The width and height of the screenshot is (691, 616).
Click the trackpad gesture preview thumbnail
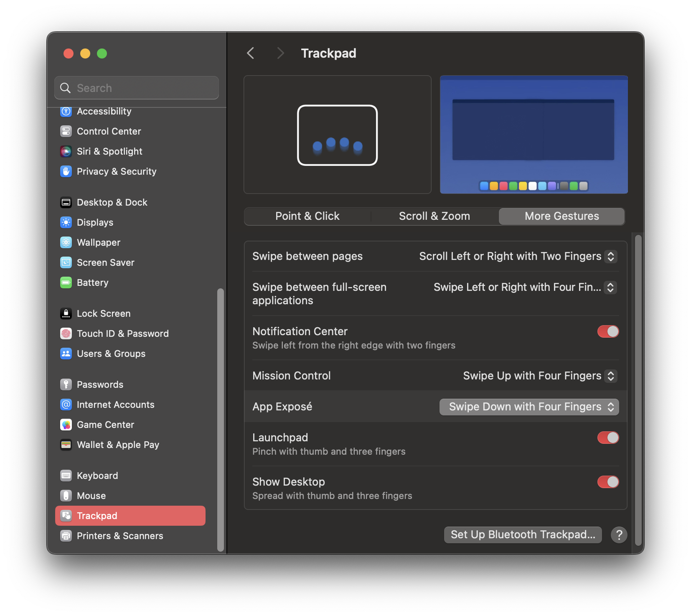tap(338, 135)
